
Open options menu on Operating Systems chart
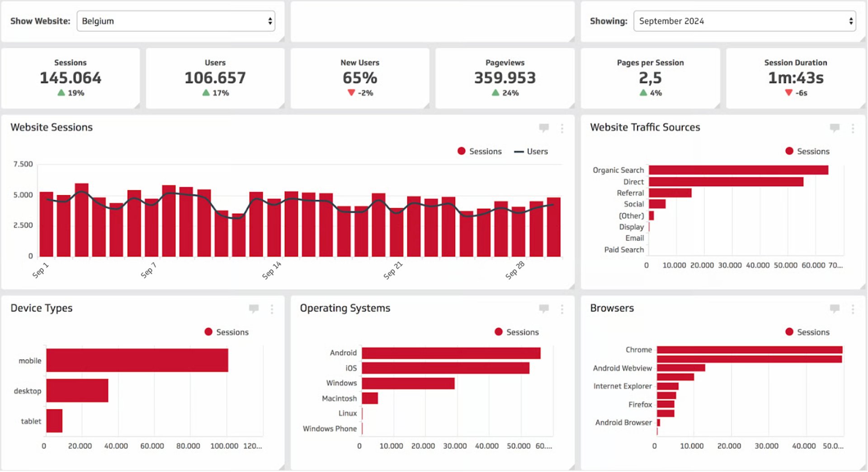pyautogui.click(x=562, y=309)
